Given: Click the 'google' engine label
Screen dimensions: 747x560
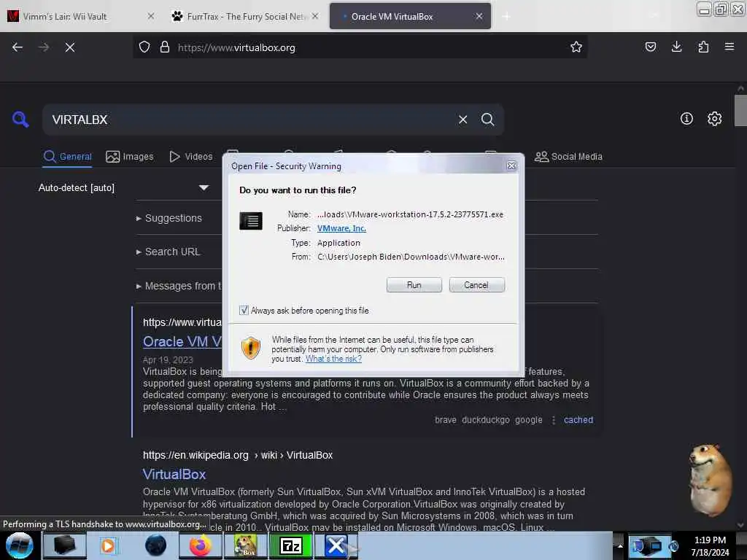Looking at the screenshot, I should tap(528, 420).
